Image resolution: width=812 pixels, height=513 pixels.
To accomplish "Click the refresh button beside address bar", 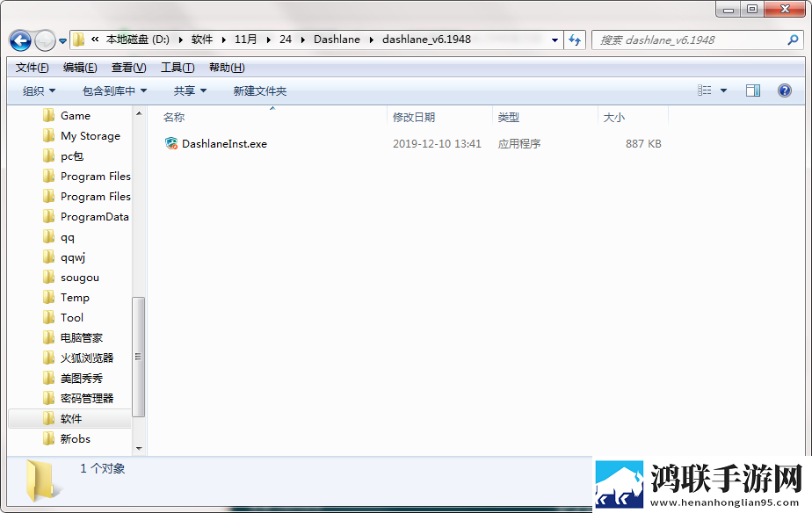I will pyautogui.click(x=575, y=40).
